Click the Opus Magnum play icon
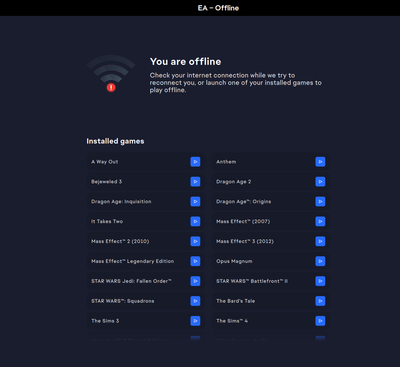This screenshot has width=400, height=367. click(320, 261)
